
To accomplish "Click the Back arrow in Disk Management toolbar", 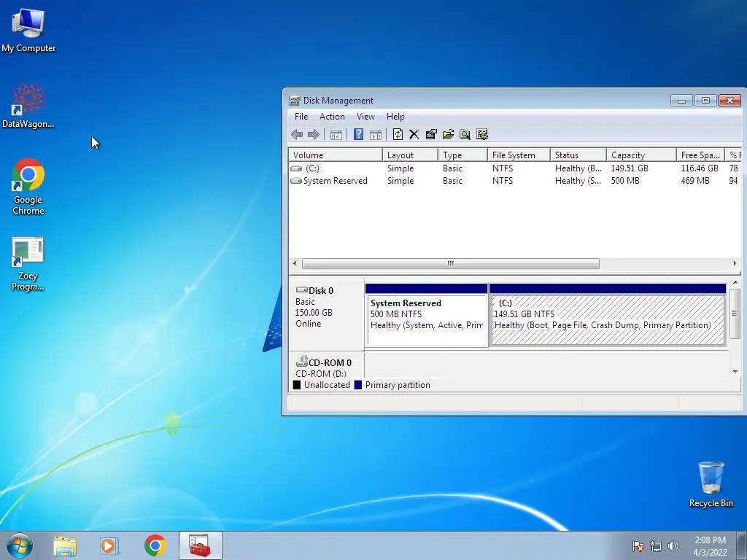I will (297, 135).
